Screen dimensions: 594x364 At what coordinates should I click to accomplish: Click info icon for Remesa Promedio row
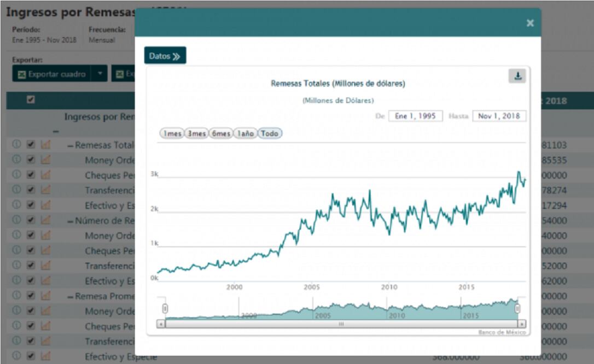point(16,296)
